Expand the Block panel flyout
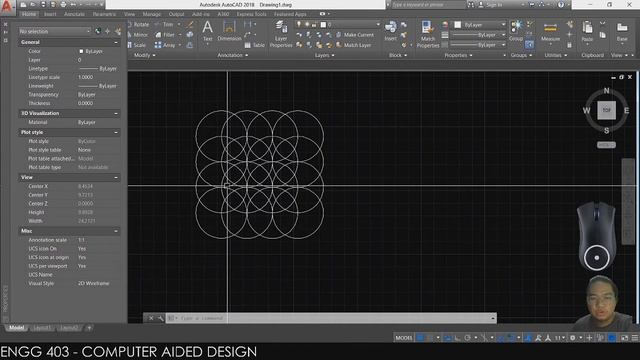This screenshot has width=640, height=360. [398, 55]
